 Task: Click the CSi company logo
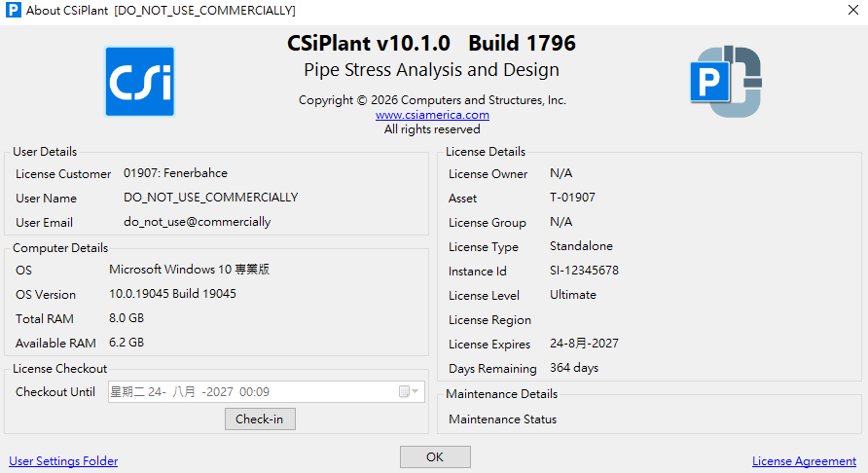click(140, 82)
